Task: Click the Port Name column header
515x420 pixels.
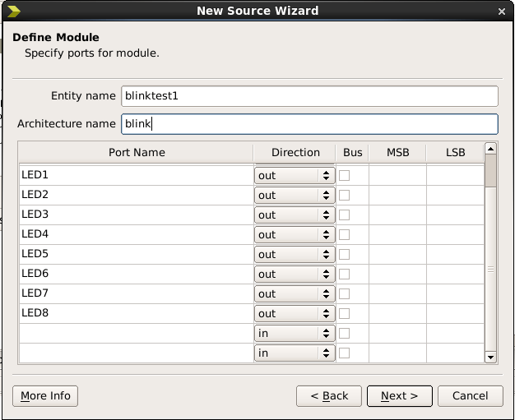Action: tap(137, 153)
